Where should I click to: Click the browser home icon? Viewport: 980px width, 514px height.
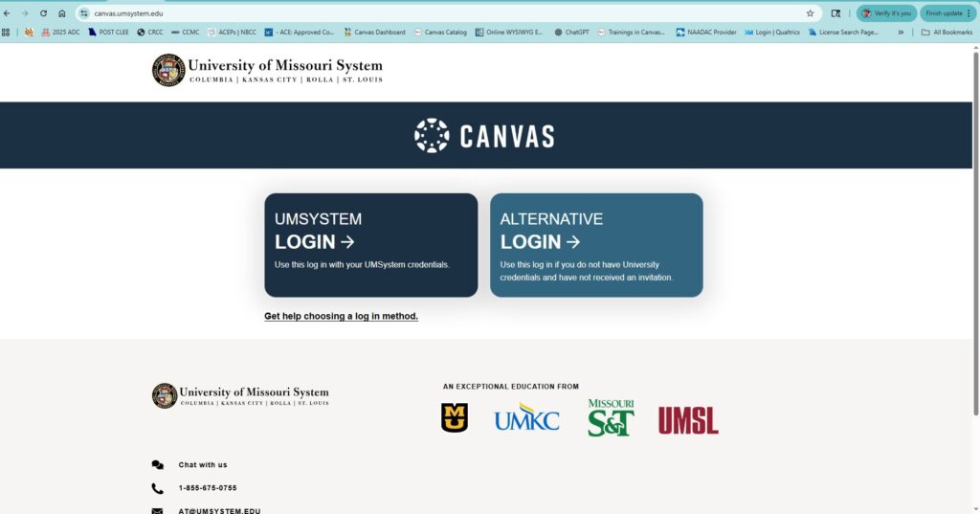(x=62, y=13)
